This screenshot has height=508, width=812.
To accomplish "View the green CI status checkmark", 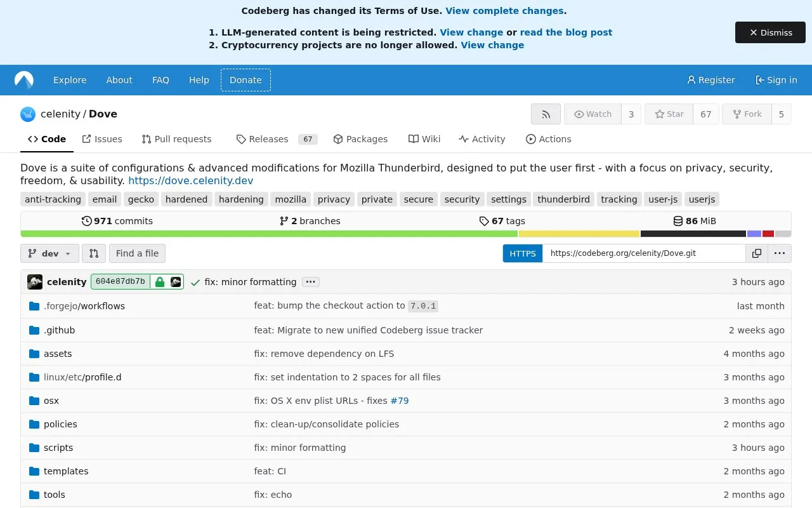I will (195, 282).
